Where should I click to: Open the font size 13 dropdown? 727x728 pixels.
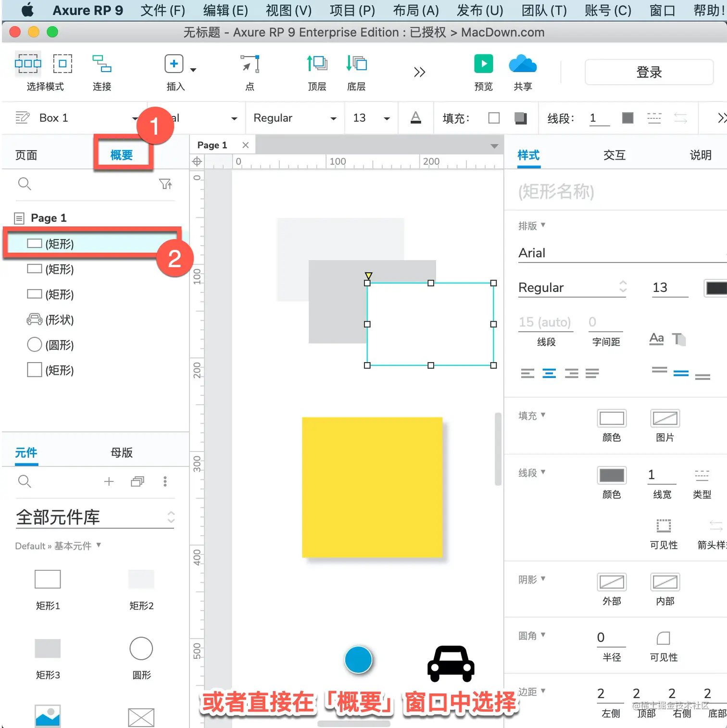(387, 119)
